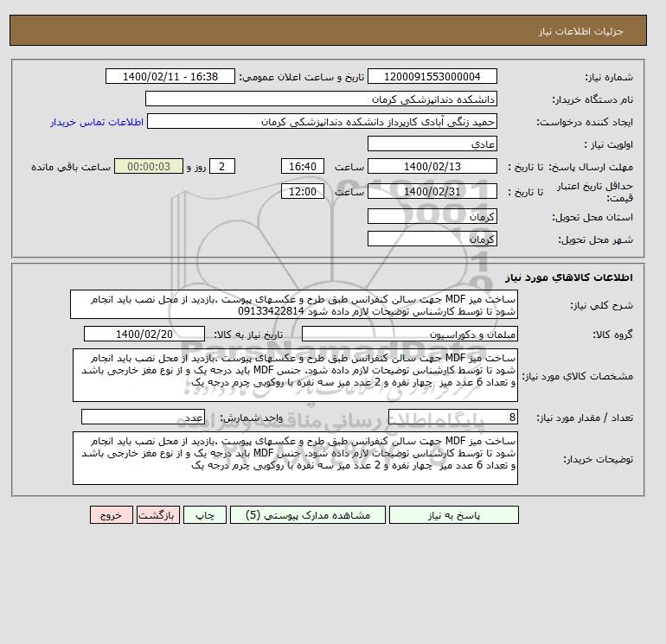Click the ایجاد کننده درخواست label
666x644 pixels.
(x=585, y=122)
